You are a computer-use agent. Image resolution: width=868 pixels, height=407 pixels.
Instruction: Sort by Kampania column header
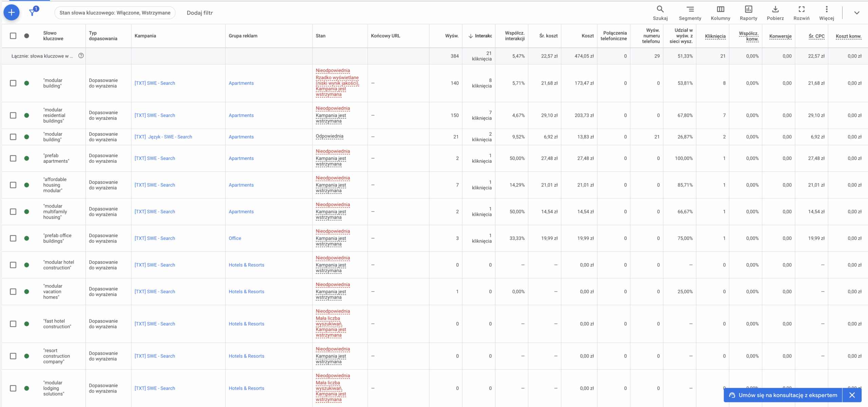145,36
